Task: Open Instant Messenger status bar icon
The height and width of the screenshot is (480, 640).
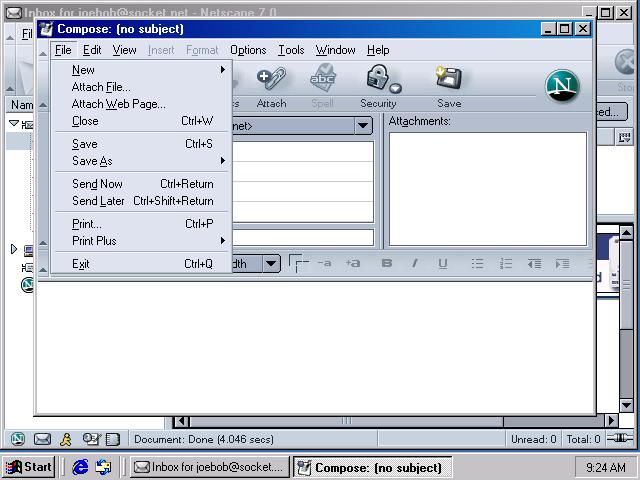Action: click(x=66, y=439)
